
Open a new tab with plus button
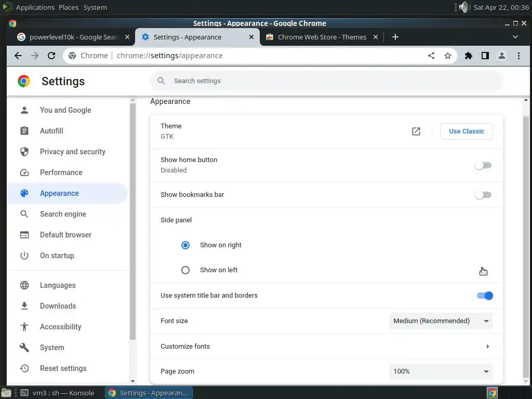pos(395,37)
